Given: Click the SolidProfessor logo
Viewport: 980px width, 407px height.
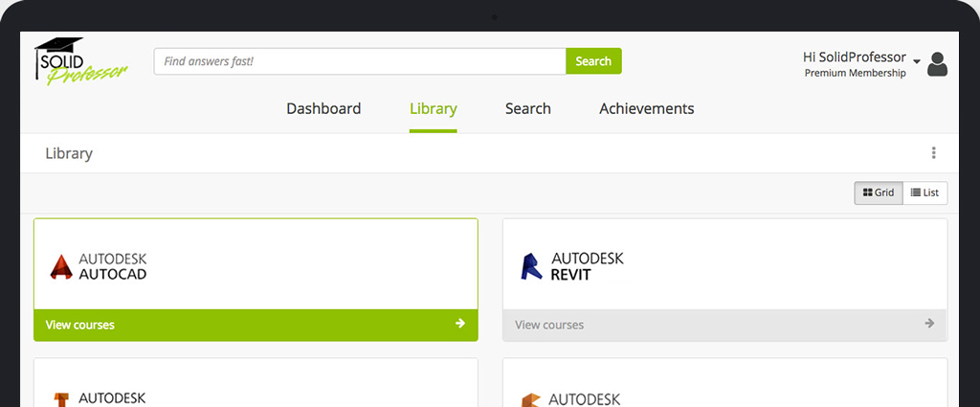Looking at the screenshot, I should 80,62.
